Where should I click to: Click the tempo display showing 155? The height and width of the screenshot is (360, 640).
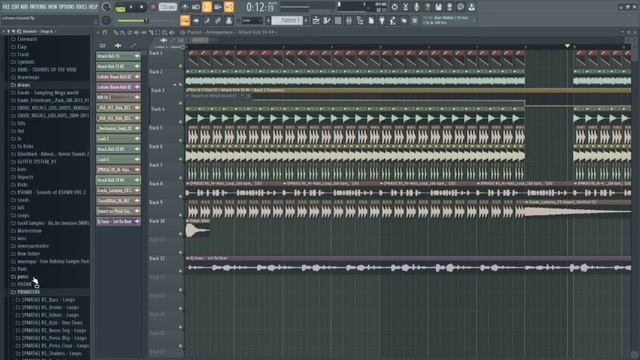click(x=168, y=7)
